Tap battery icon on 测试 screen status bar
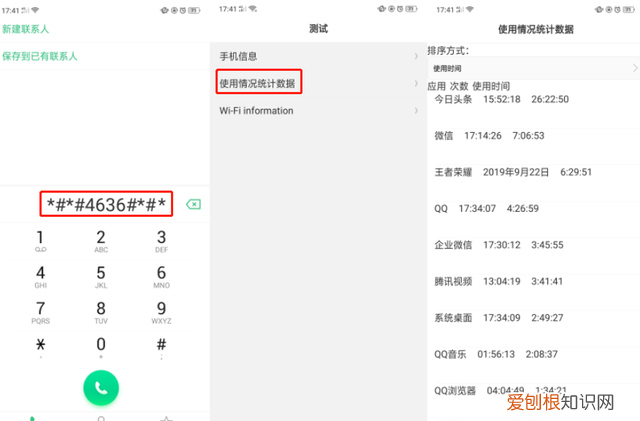Image resolution: width=640 pixels, height=421 pixels. pos(411,9)
